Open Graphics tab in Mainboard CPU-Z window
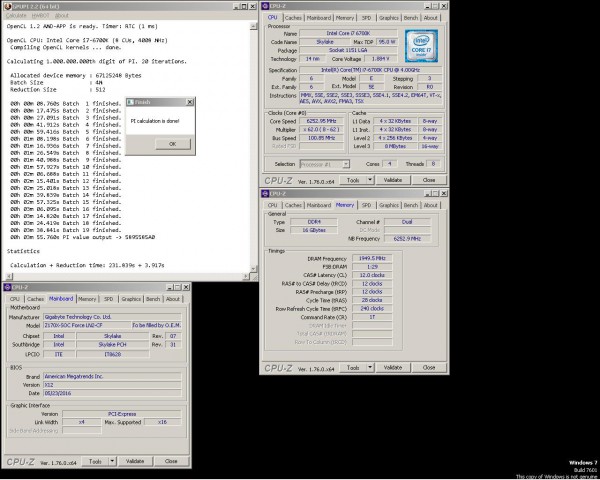This screenshot has width=600, height=480. 131,299
